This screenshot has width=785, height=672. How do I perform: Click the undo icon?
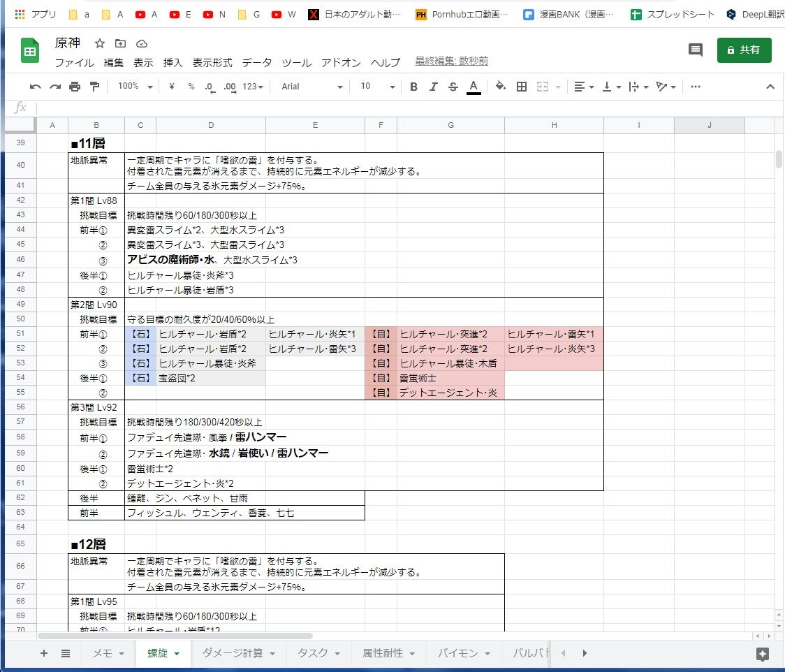tap(34, 87)
